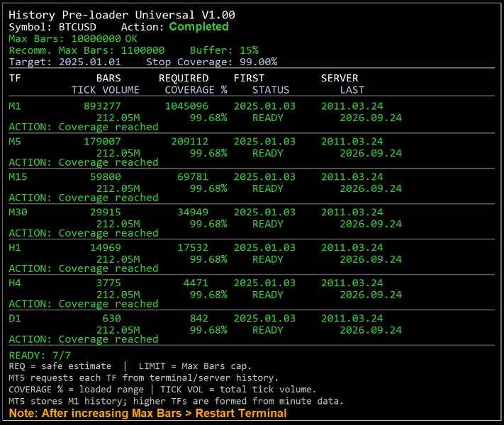Click the M30 row's server date 2011.03.24
Image resolution: width=504 pixels, height=425 pixels.
[x=352, y=212]
